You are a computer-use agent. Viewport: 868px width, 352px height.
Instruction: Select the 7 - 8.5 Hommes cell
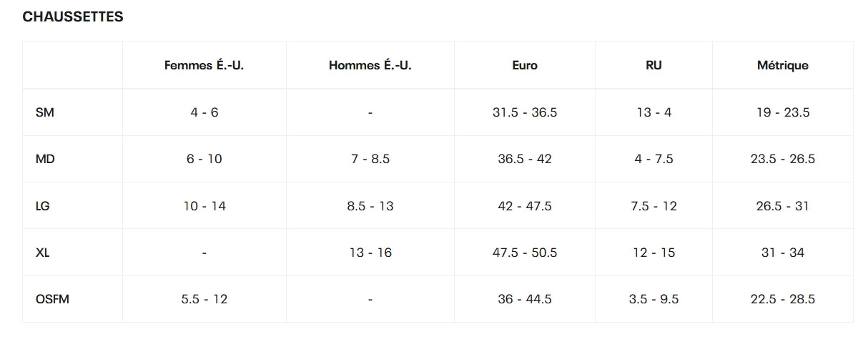point(370,159)
